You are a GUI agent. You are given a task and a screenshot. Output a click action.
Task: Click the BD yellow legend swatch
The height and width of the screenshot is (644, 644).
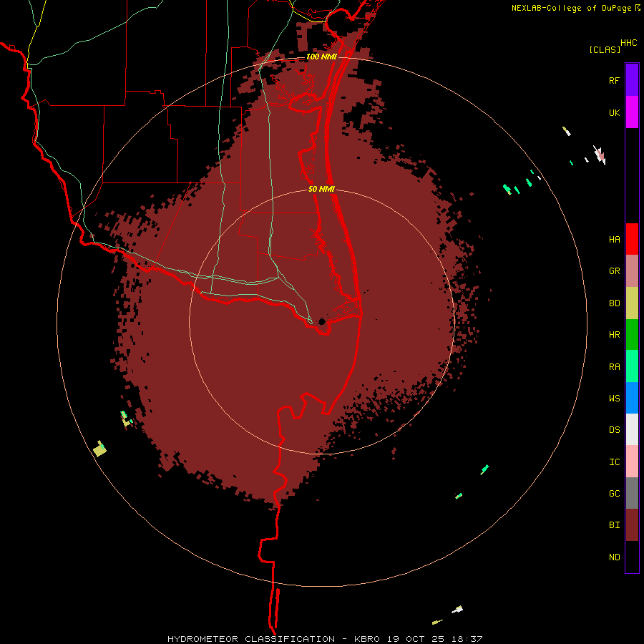pyautogui.click(x=632, y=303)
